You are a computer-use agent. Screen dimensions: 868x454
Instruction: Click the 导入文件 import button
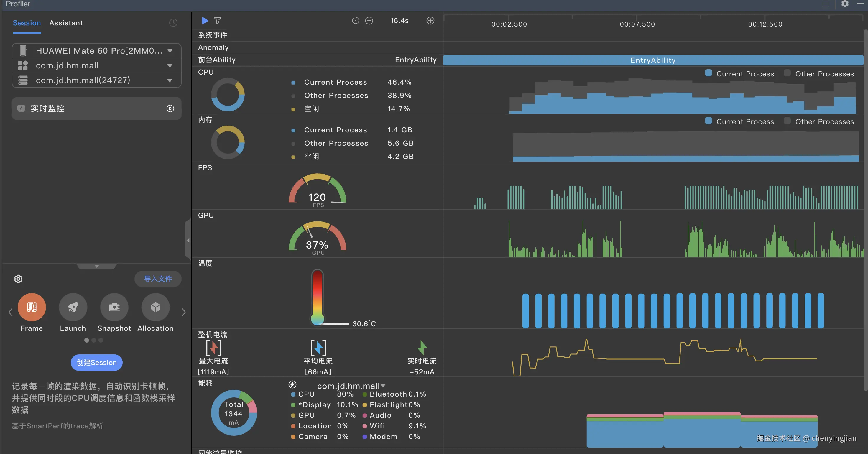pyautogui.click(x=158, y=279)
